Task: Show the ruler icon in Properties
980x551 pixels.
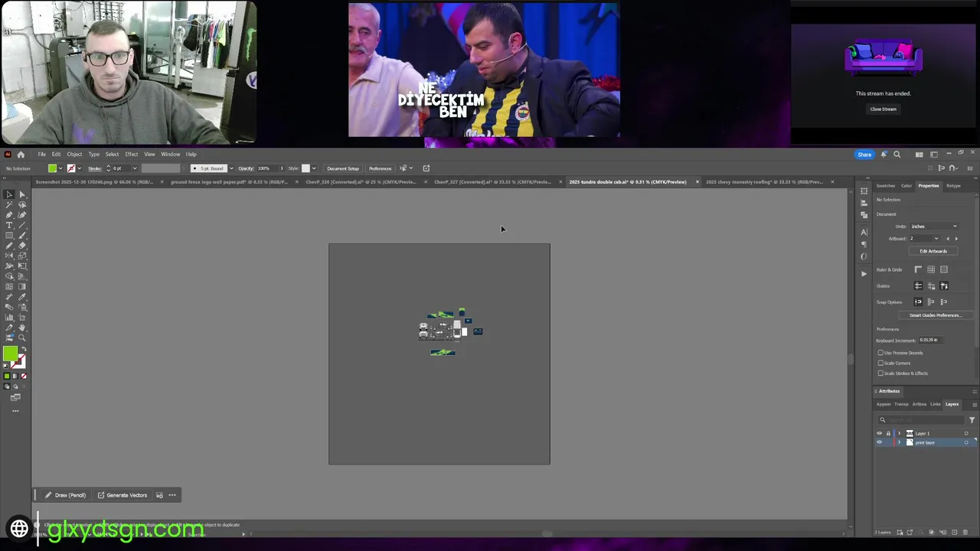Action: 918,269
